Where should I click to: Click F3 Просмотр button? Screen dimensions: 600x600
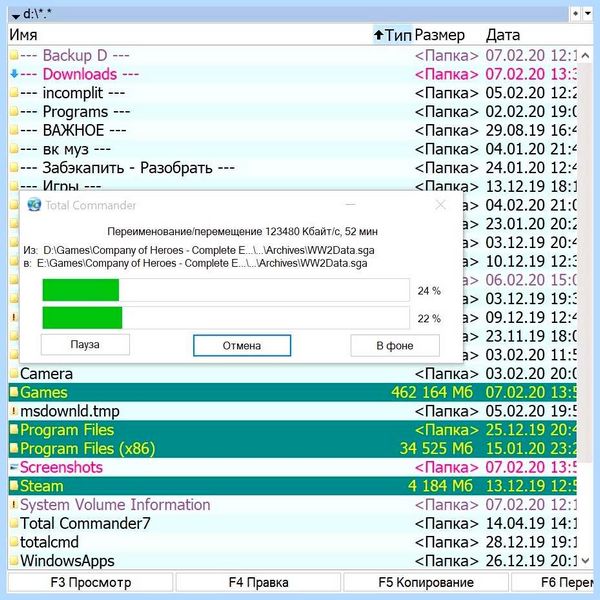91,582
